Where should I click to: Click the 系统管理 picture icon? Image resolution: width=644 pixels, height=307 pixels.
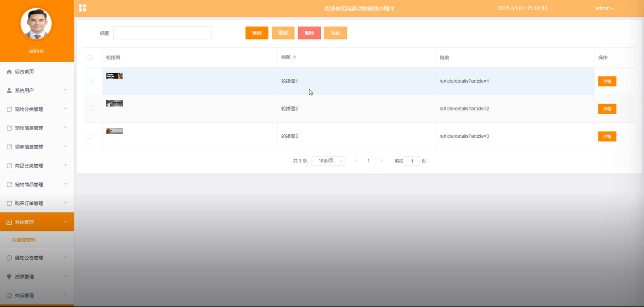(9, 222)
